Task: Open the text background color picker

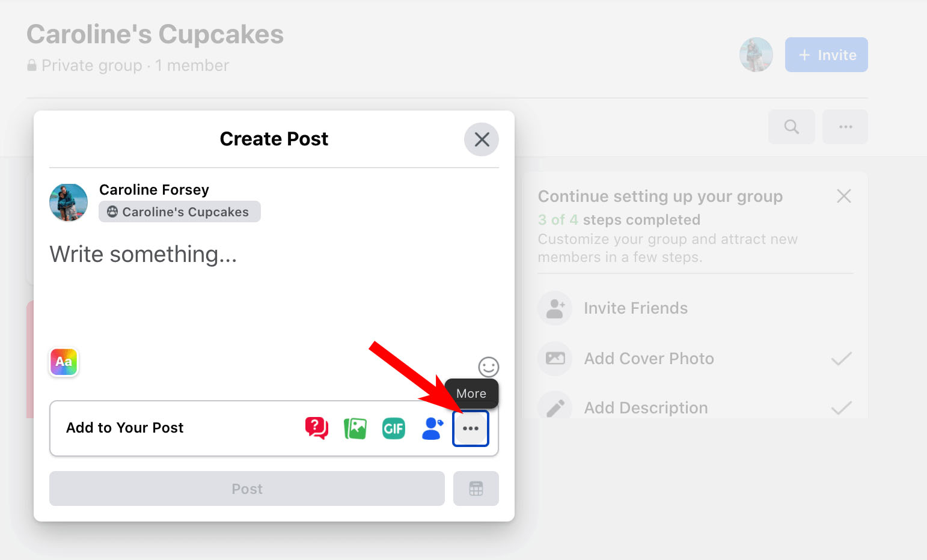Action: tap(64, 362)
